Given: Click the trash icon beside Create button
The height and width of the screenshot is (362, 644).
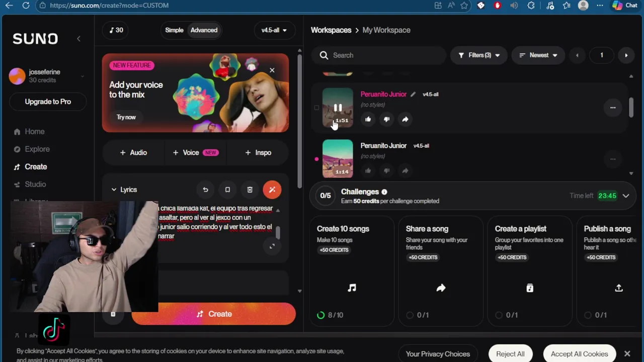Looking at the screenshot, I should [x=113, y=314].
